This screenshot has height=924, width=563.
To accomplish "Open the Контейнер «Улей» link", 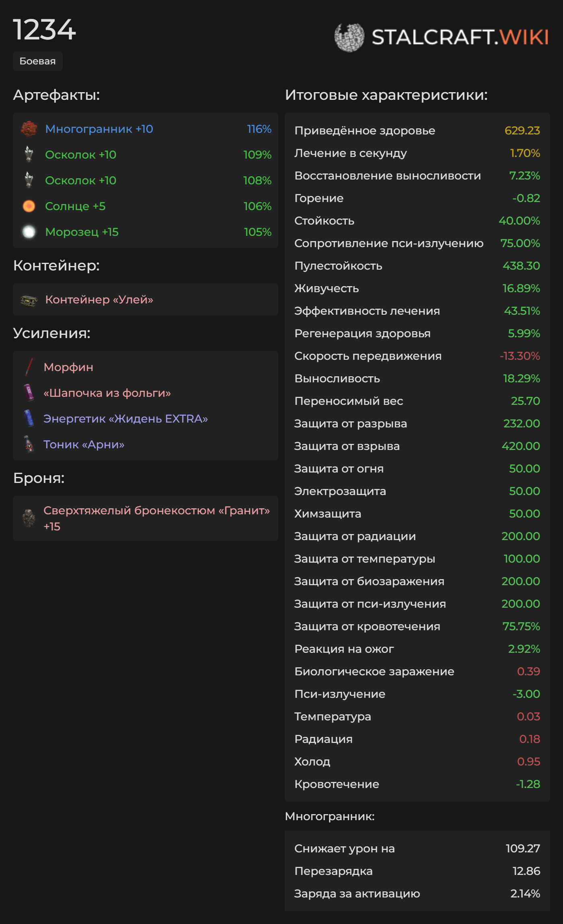I will tap(99, 299).
